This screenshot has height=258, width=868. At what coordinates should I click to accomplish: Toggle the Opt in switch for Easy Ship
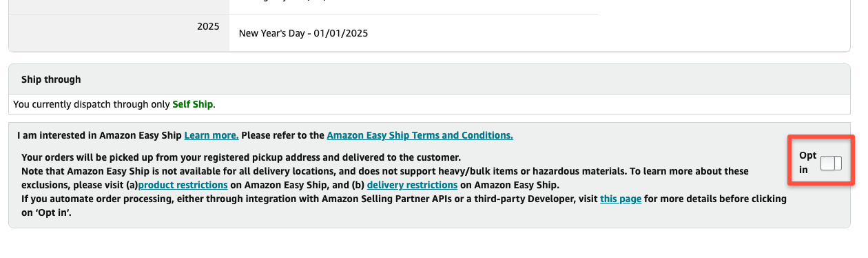[831, 163]
